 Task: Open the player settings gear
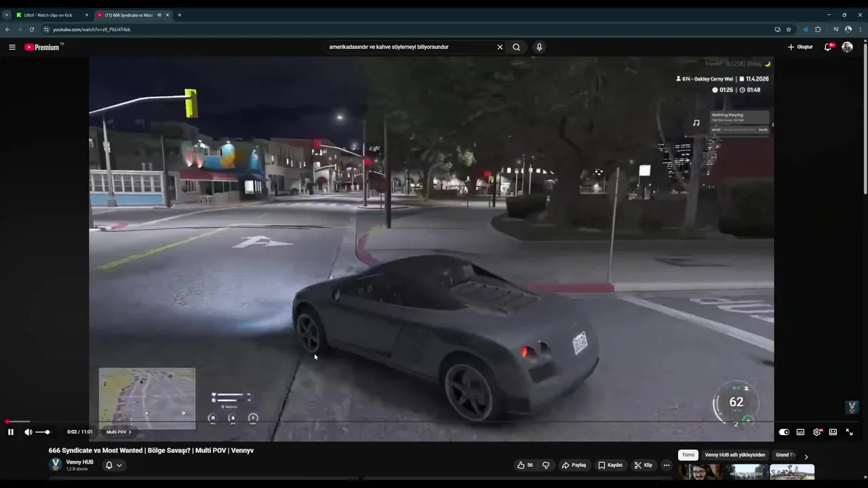coord(817,432)
